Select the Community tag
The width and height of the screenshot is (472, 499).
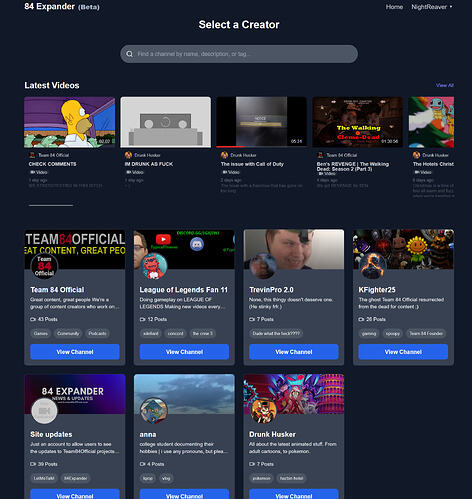point(68,333)
